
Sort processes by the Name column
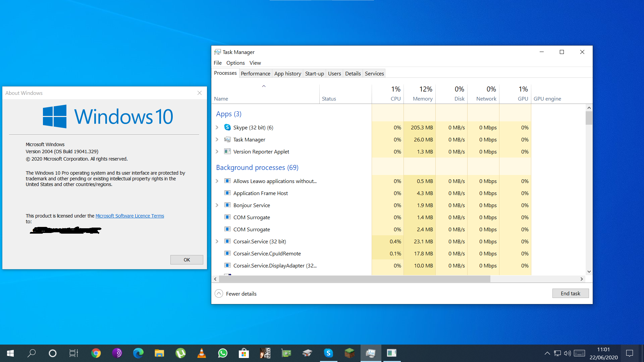point(265,94)
